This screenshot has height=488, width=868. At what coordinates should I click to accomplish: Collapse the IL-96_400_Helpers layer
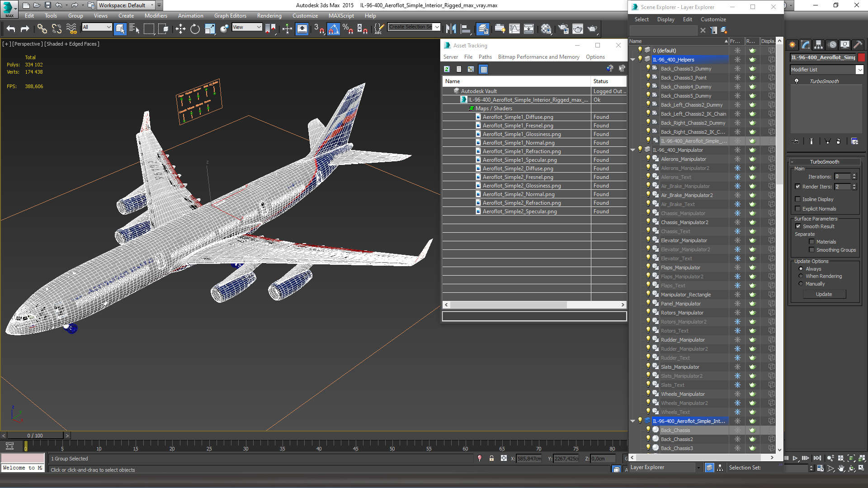point(633,60)
